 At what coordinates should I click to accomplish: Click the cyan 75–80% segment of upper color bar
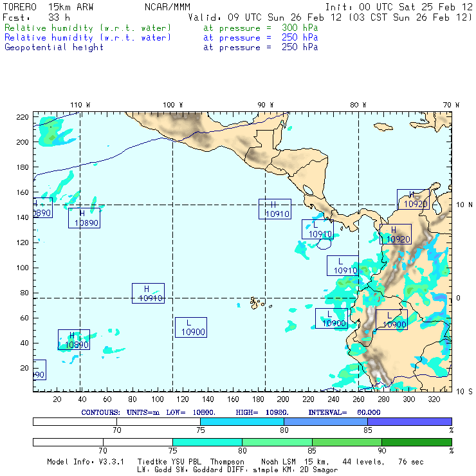[x=242, y=421]
